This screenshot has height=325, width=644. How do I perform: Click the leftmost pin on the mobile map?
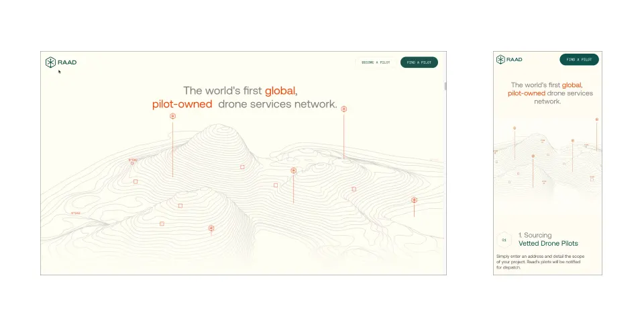pos(515,128)
